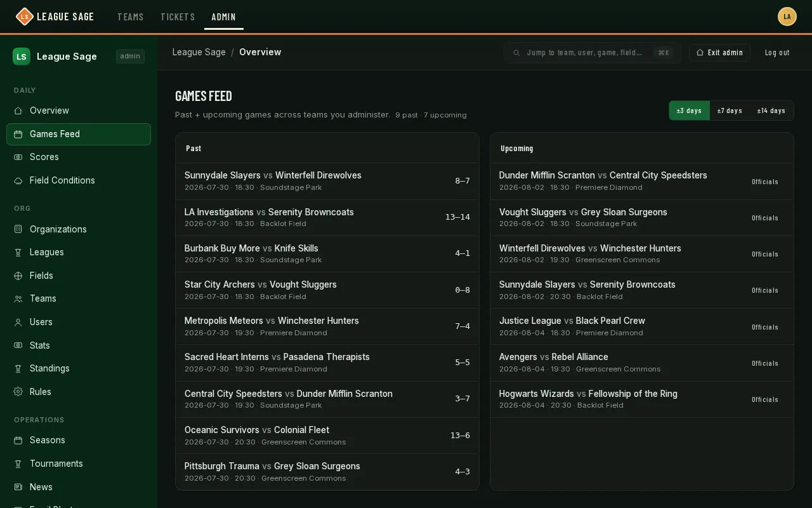
Task: Open the Teams top navigation tab
Action: click(x=131, y=17)
